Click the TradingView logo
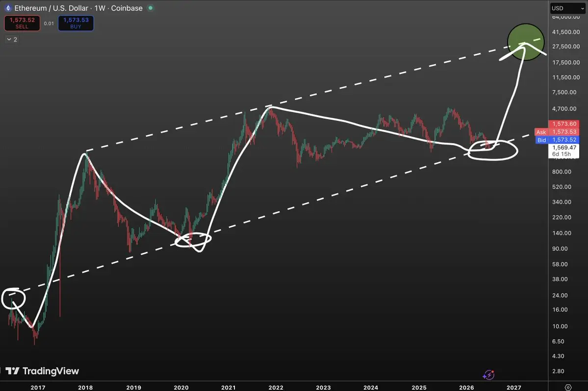This screenshot has width=588, height=391. (x=42, y=371)
